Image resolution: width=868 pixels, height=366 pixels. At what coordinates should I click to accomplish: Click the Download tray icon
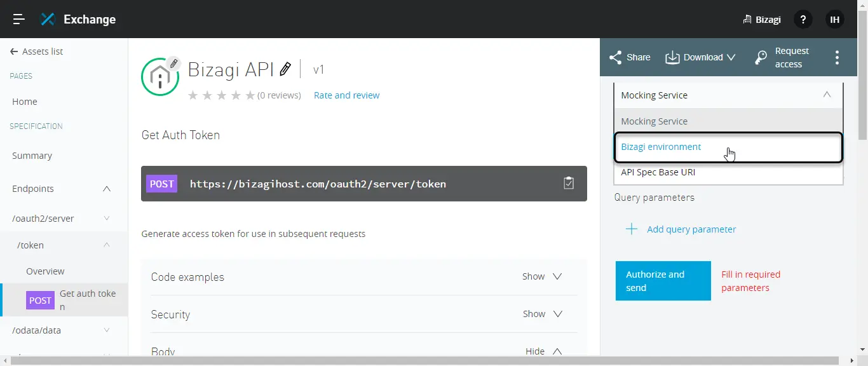[x=672, y=57]
